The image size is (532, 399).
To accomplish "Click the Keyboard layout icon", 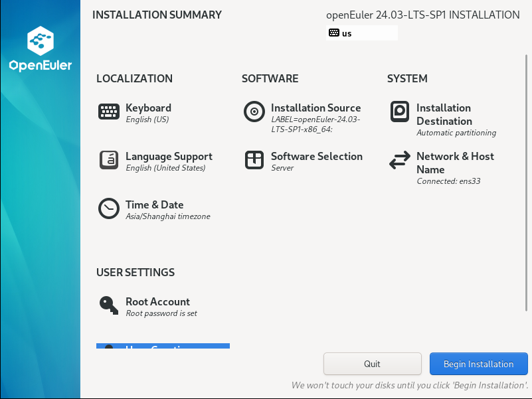I will [109, 112].
